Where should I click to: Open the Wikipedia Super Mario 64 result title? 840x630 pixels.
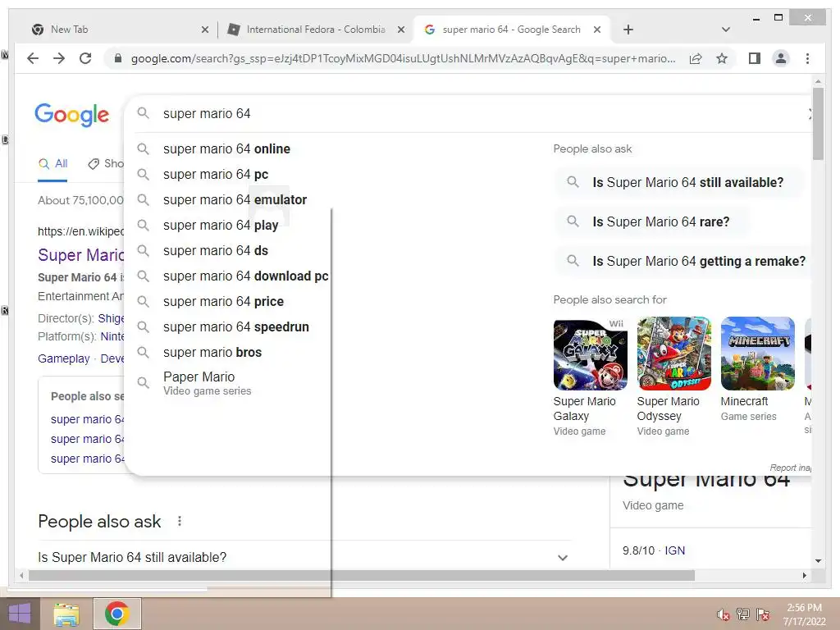81,255
